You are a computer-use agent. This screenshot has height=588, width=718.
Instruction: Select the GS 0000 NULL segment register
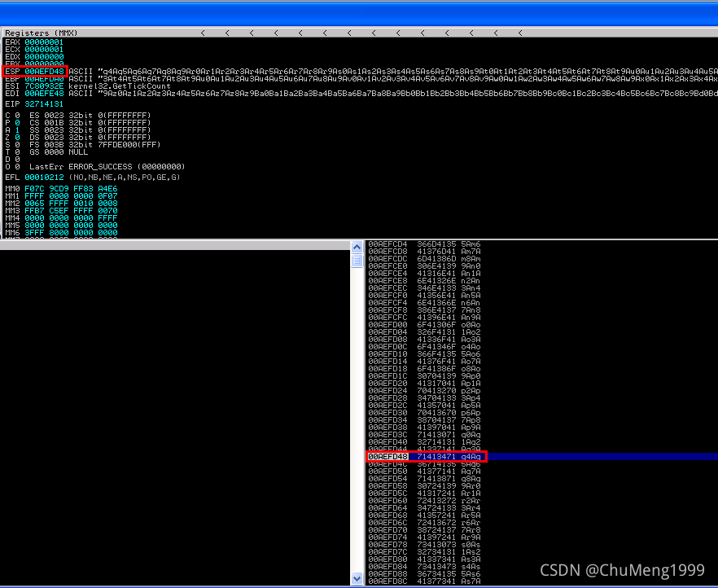coord(59,152)
